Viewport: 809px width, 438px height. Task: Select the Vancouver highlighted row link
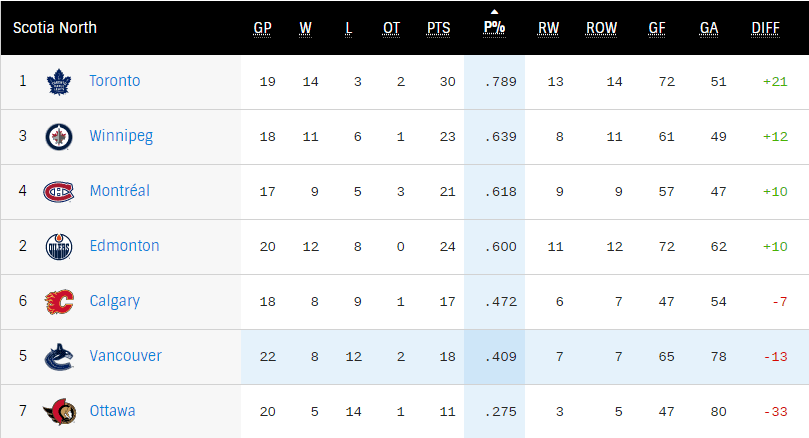(x=125, y=356)
